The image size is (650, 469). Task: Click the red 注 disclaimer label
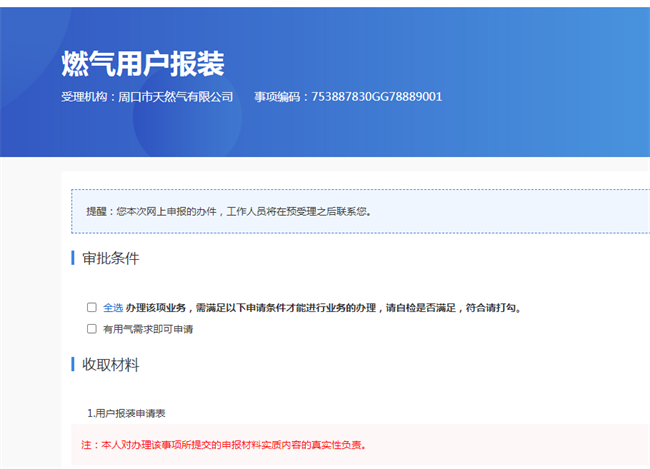coord(87,445)
